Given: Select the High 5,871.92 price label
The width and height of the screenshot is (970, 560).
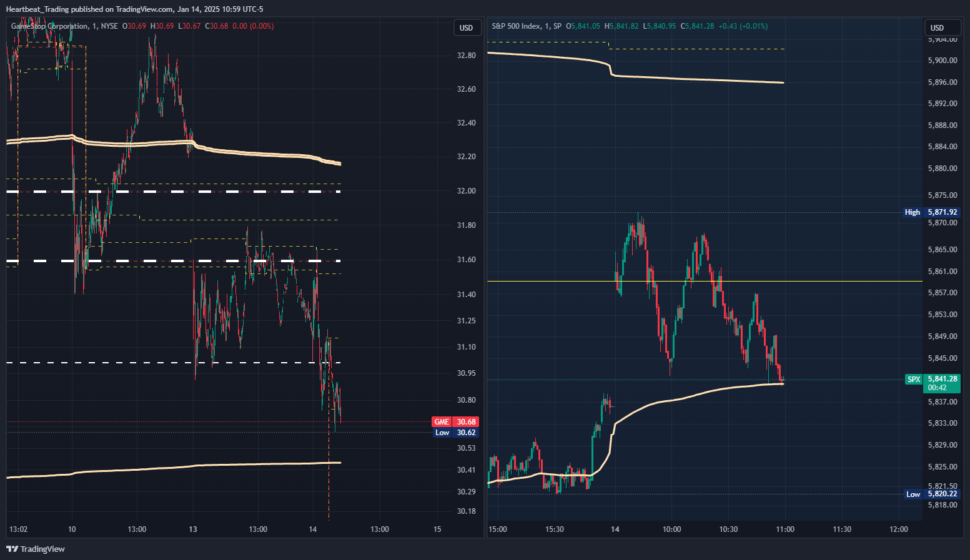Looking at the screenshot, I should [932, 212].
